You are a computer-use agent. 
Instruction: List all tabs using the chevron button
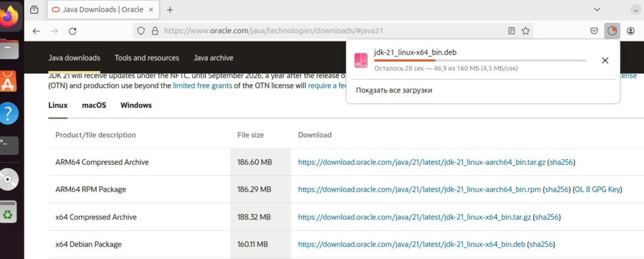tap(597, 9)
